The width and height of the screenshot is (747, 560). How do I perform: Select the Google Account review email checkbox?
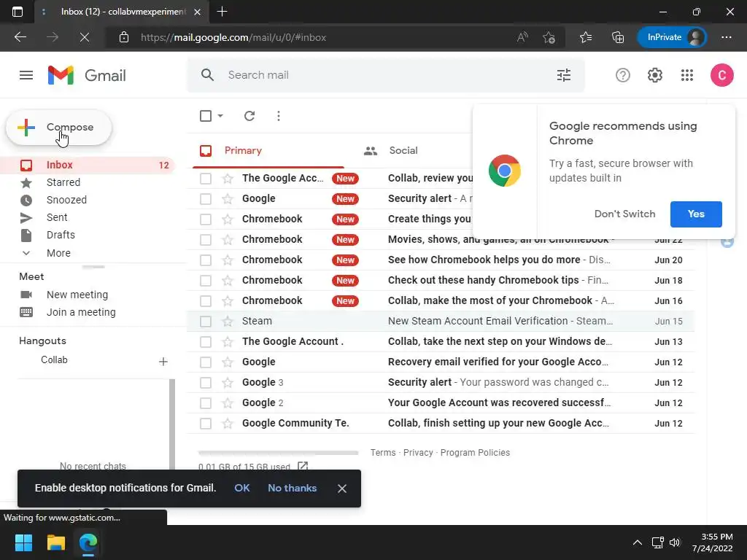click(x=206, y=178)
